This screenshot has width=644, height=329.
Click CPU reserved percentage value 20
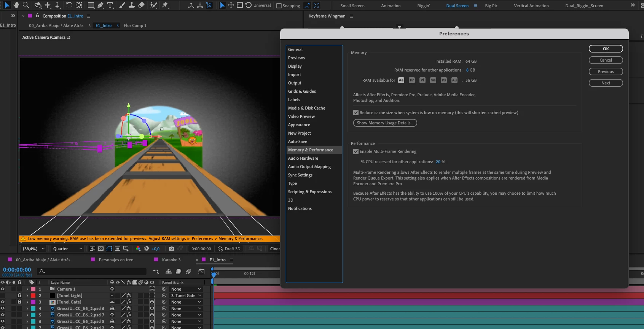pyautogui.click(x=438, y=162)
